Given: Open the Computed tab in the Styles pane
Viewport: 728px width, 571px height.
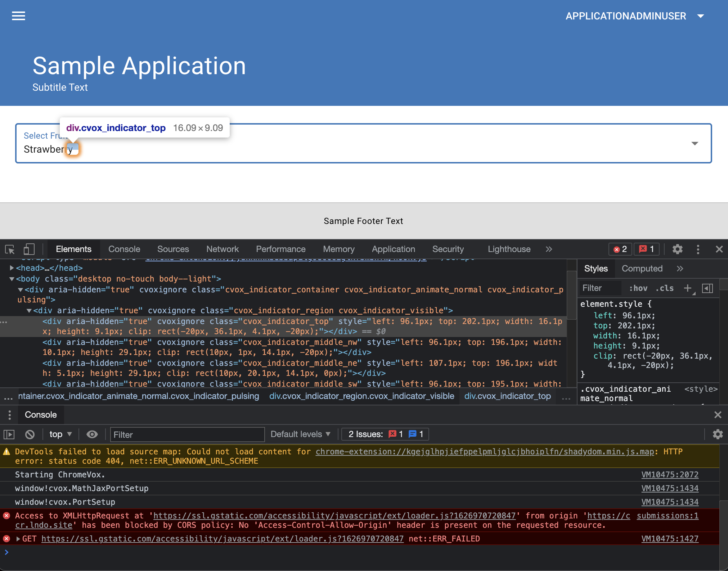Looking at the screenshot, I should (642, 268).
